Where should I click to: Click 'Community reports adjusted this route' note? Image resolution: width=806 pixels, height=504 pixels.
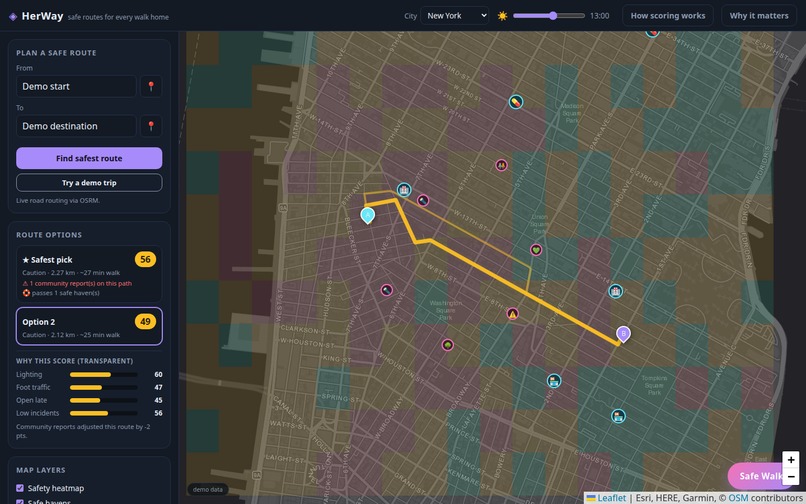(83, 431)
